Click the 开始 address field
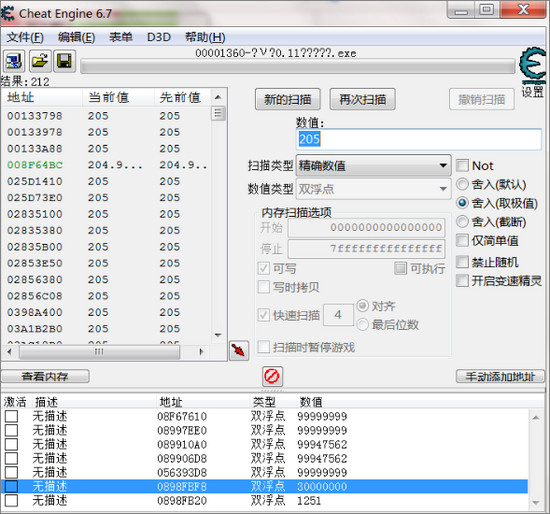This screenshot has height=514, width=550. 367,227
